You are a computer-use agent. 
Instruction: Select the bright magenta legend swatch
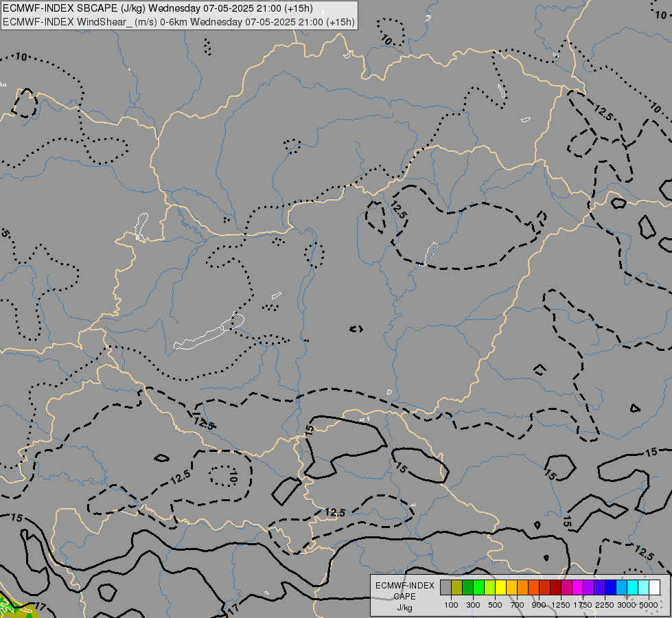(578, 587)
